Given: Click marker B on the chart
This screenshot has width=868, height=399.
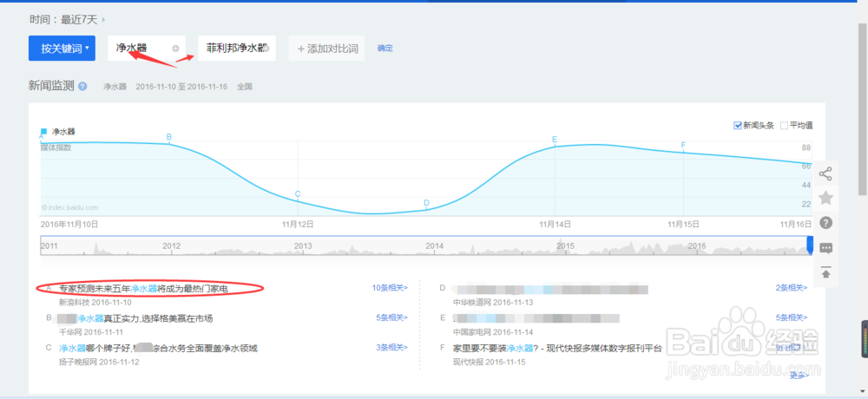Looking at the screenshot, I should point(169,137).
